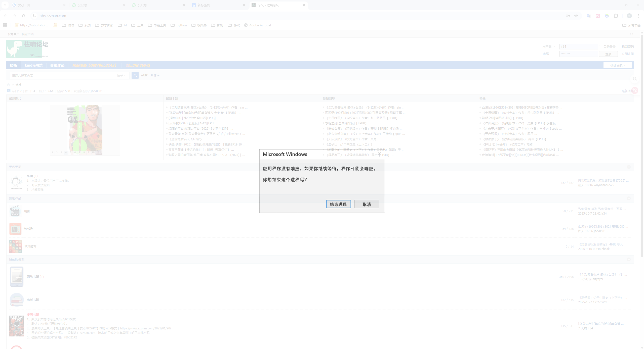The width and height of the screenshot is (644, 349).
Task: Open the password key icon in address bar
Action: point(568,16)
